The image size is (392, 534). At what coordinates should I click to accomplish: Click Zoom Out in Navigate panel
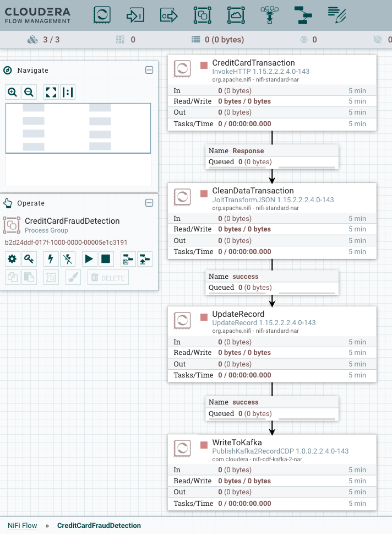(x=29, y=92)
